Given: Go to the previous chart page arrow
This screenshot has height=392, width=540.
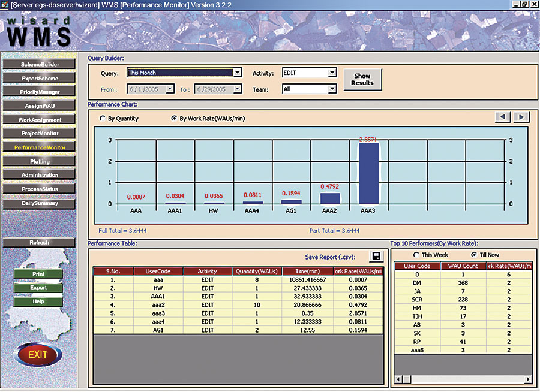Looking at the screenshot, I should [502, 117].
